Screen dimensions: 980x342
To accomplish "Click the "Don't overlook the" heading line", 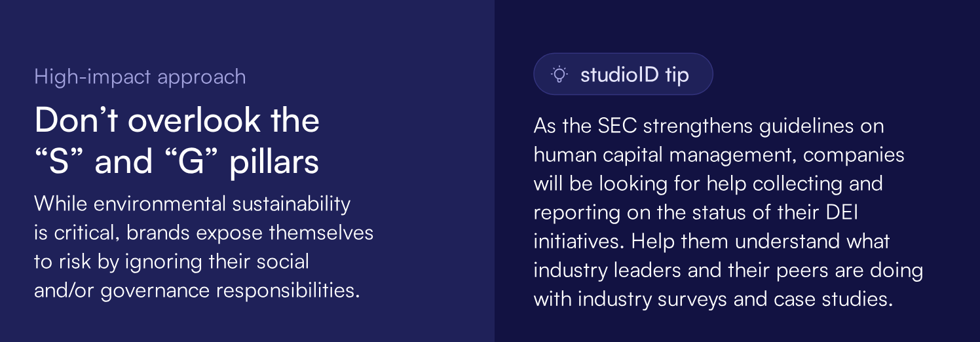I will pos(177,121).
